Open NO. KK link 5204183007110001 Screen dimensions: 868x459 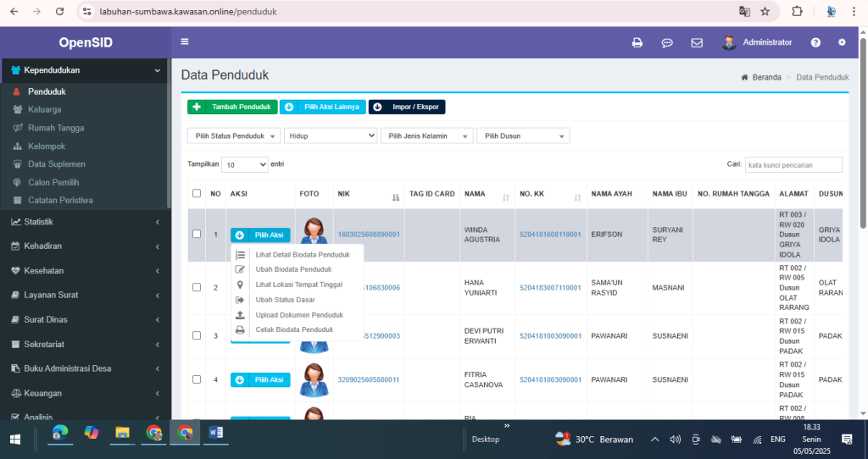coord(550,288)
